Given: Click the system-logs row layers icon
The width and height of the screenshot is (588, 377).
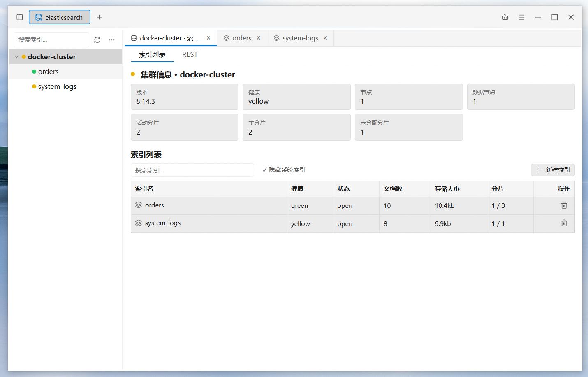Looking at the screenshot, I should pos(139,223).
